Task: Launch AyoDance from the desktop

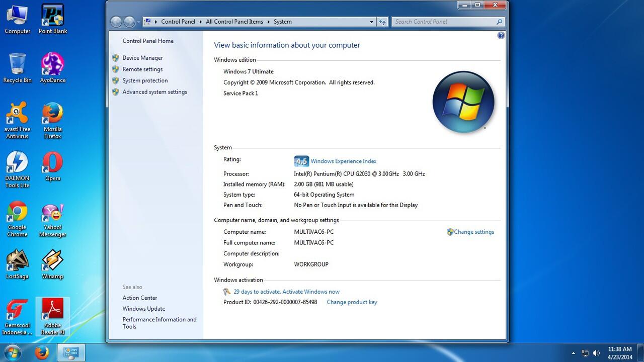Action: 53,68
